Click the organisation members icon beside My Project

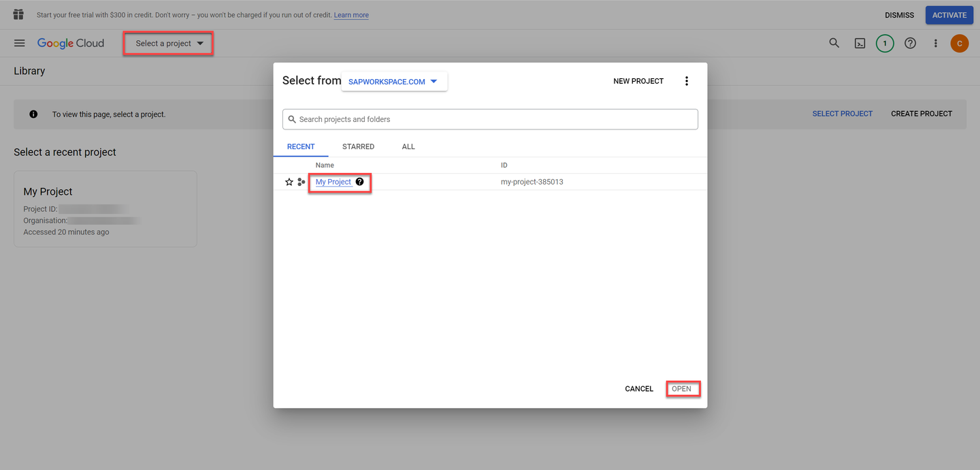(301, 182)
